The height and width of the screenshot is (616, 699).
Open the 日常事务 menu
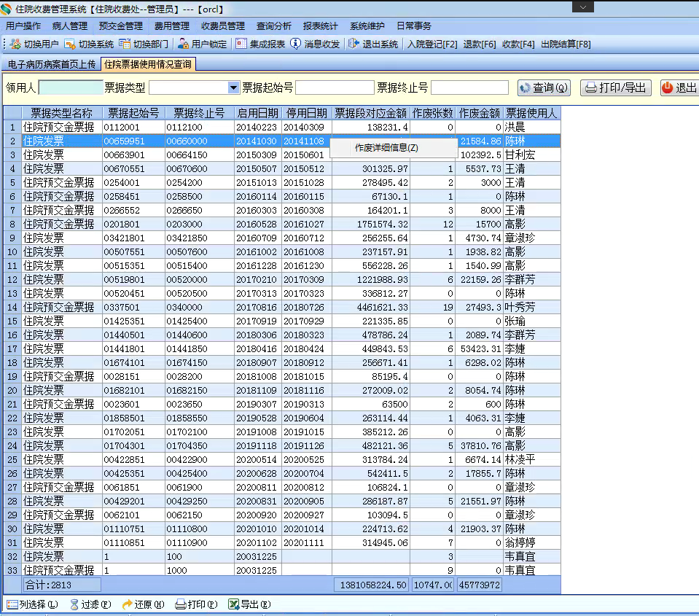point(414,26)
